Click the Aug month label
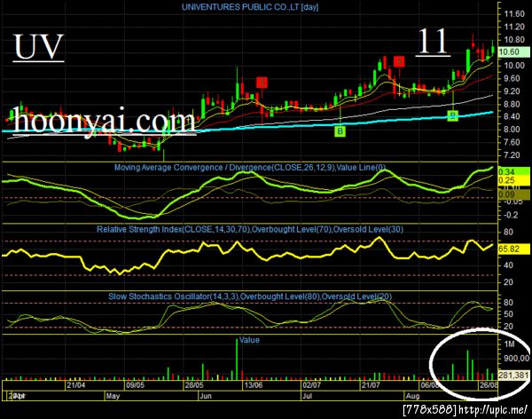The width and height of the screenshot is (532, 419). tap(412, 396)
